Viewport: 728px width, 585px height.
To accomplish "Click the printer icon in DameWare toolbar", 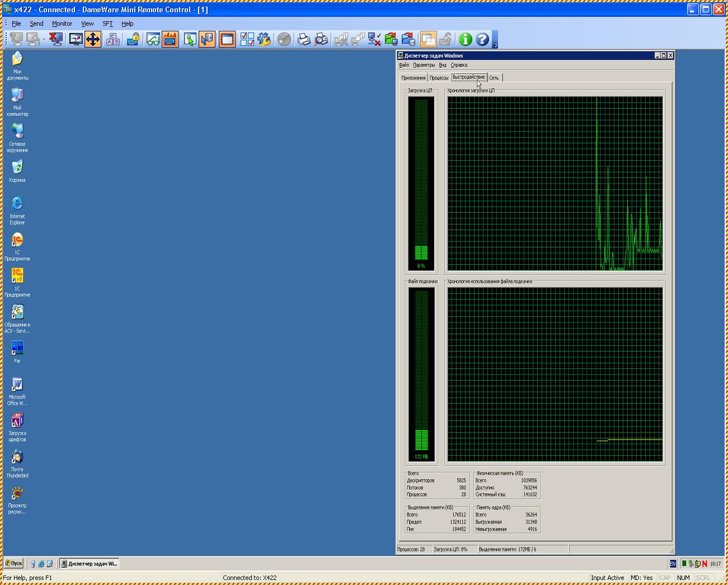I will pyautogui.click(x=304, y=39).
